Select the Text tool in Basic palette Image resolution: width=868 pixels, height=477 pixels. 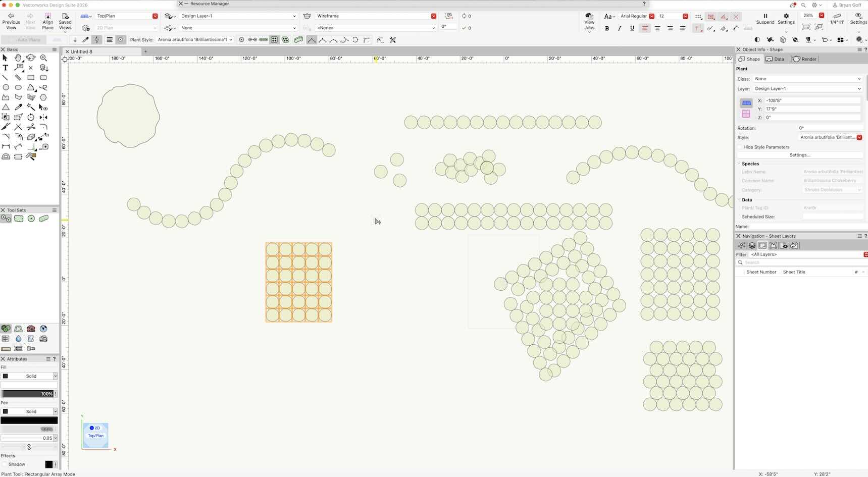click(x=6, y=68)
